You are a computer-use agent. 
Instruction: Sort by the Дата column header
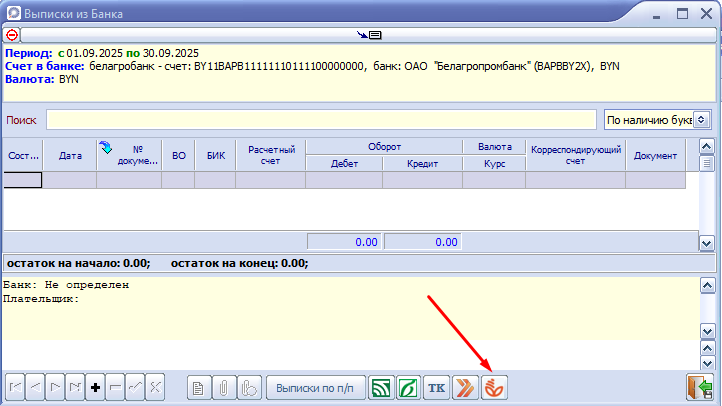[70, 155]
